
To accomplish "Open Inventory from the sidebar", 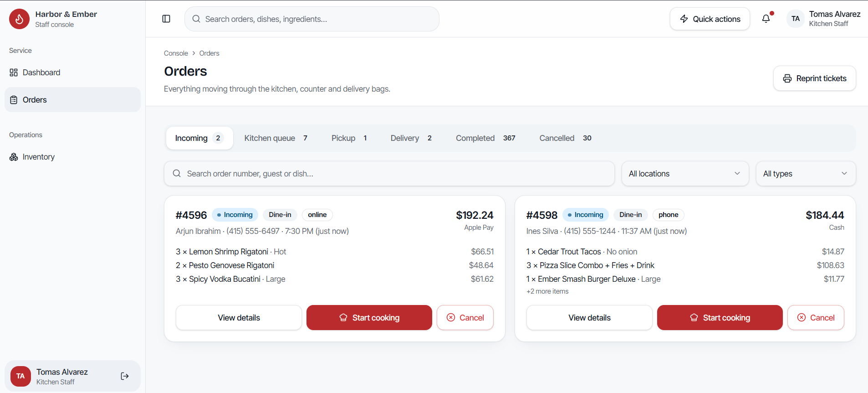I will coord(72,157).
